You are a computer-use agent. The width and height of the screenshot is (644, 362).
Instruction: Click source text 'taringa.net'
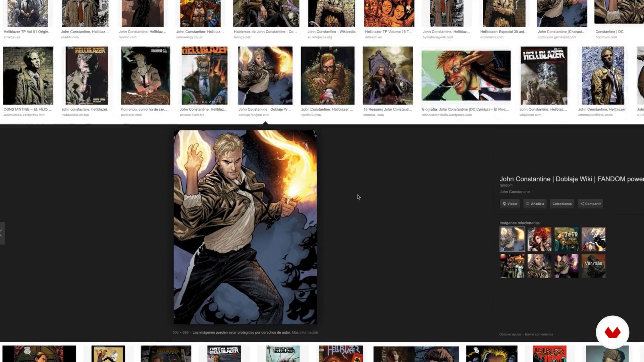[x=242, y=37]
